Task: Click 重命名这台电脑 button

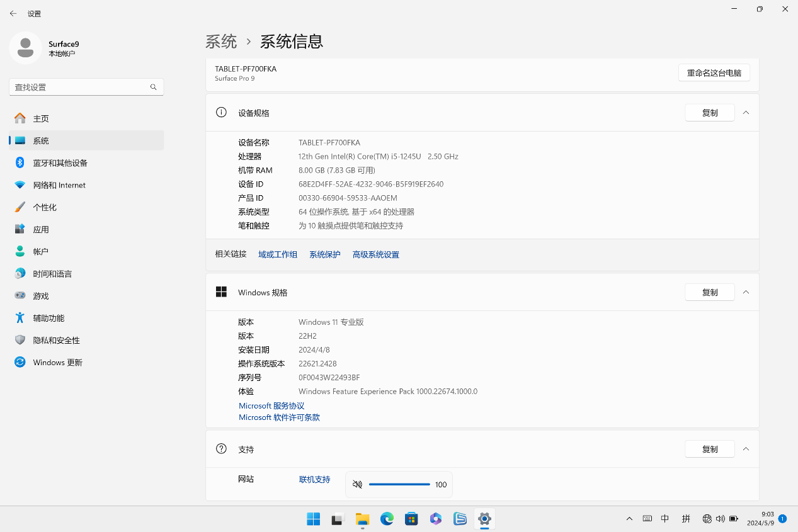Action: pos(714,72)
